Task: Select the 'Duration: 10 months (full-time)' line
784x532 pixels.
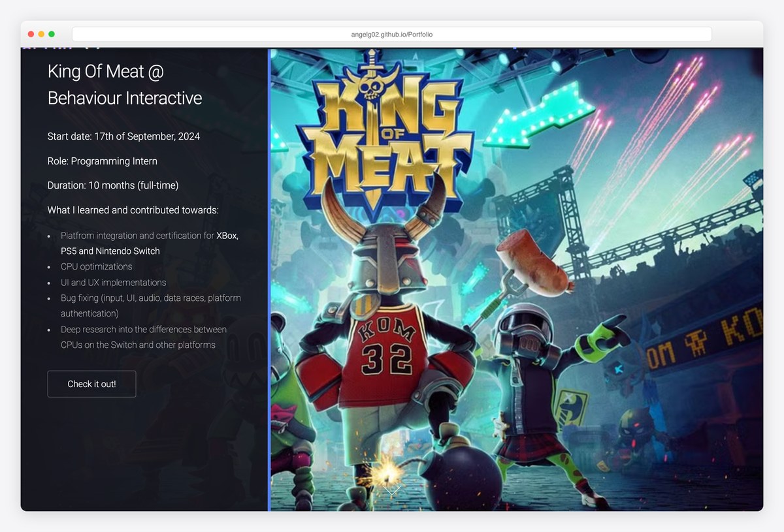Action: pyautogui.click(x=113, y=185)
